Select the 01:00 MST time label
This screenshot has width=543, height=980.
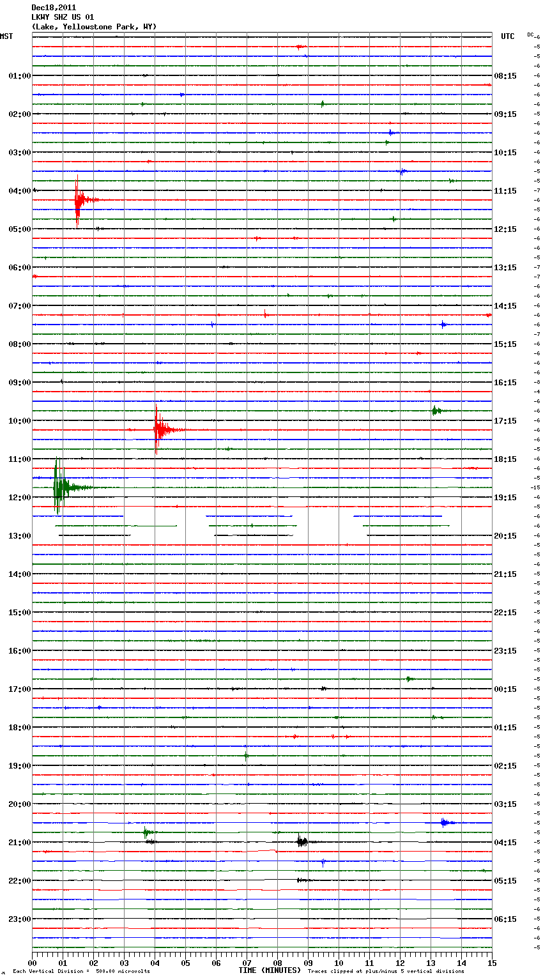point(19,76)
